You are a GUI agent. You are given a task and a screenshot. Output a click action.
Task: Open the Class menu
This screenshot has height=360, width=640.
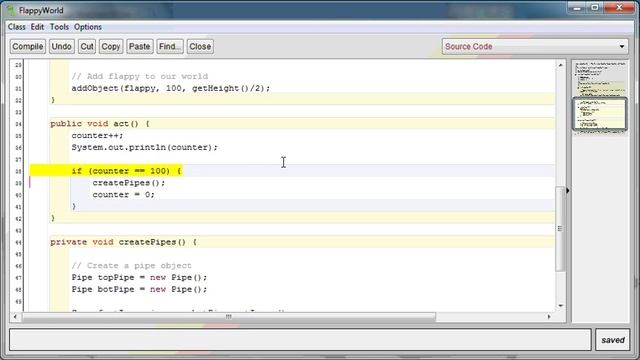point(17,27)
